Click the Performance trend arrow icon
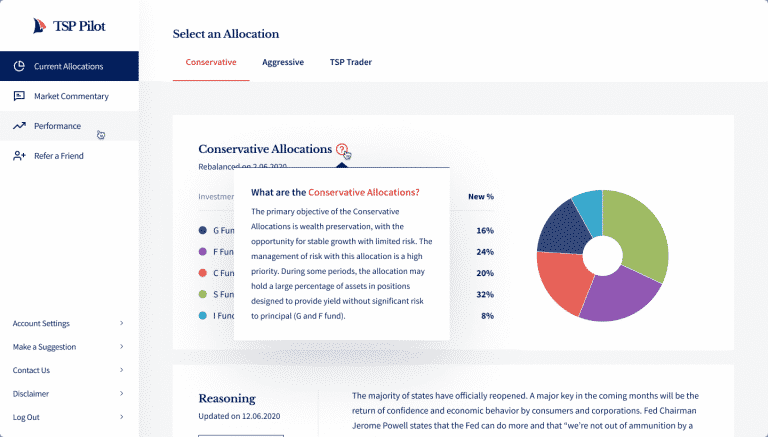The image size is (768, 437). click(19, 126)
